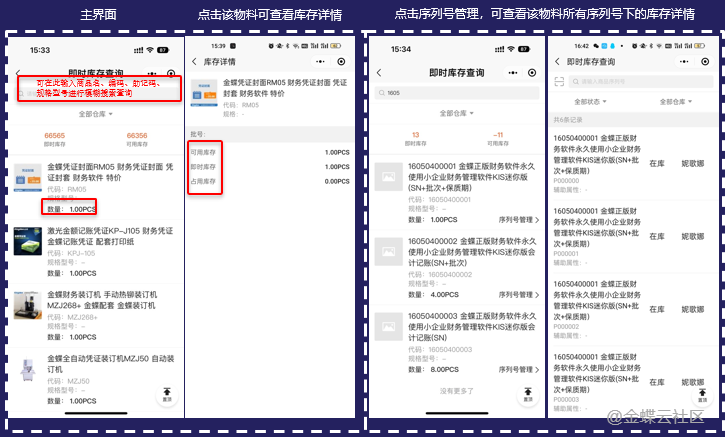Tap 共6条记录 count label
725x437 pixels.
click(x=568, y=120)
